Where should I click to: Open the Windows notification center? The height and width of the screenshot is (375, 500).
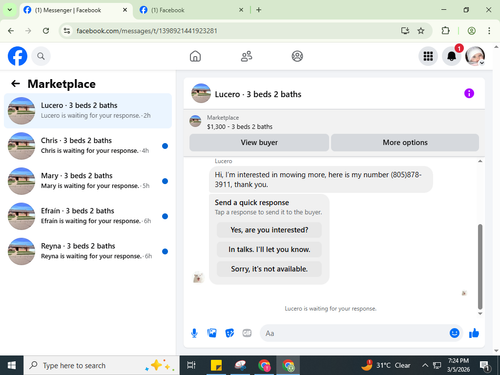pyautogui.click(x=484, y=366)
